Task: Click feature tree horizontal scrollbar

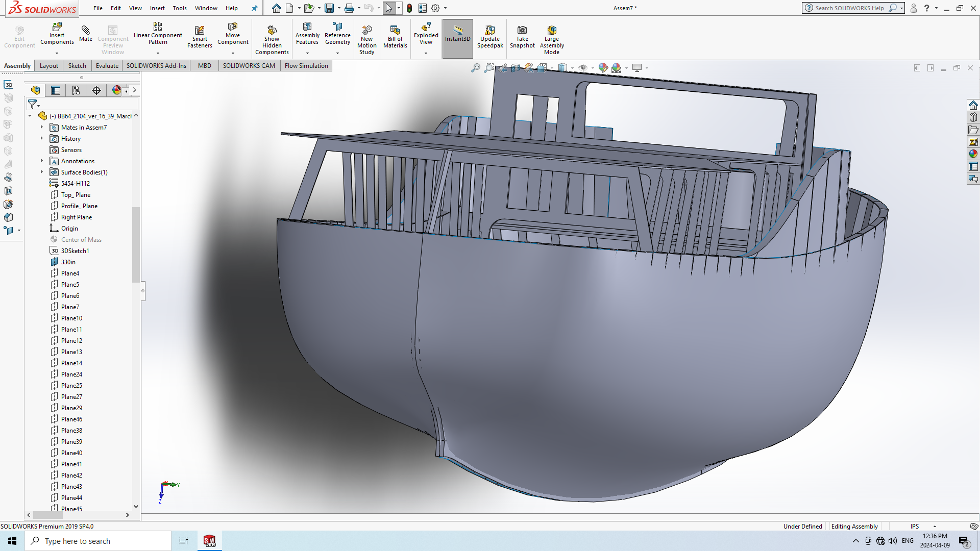Action: 48,515
